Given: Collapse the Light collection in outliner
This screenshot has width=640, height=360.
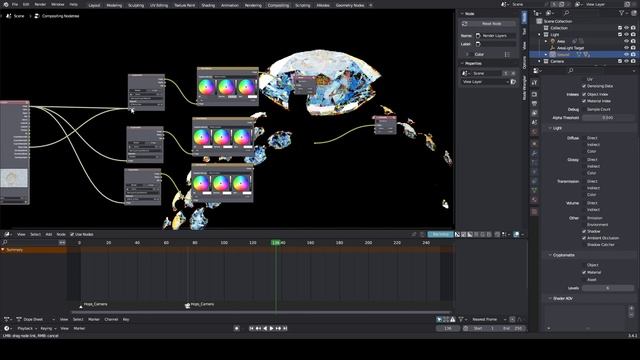Looking at the screenshot, I should (x=540, y=35).
